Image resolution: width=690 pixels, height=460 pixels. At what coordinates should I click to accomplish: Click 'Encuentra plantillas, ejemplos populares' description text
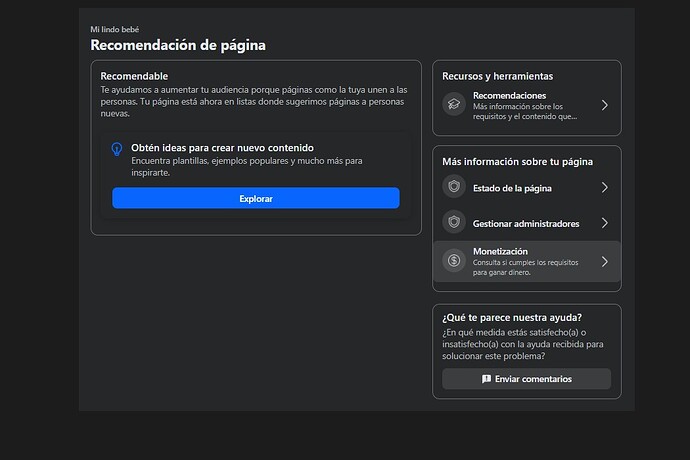click(x=246, y=167)
